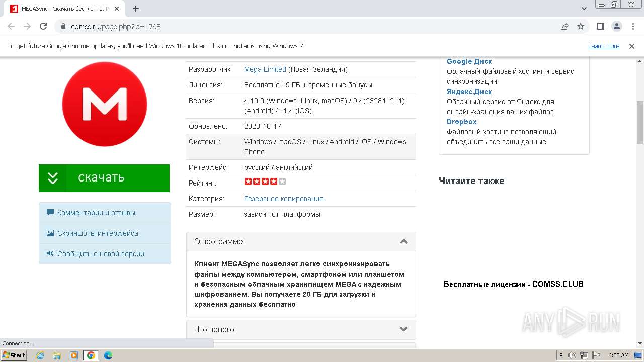Open the network status tray icon
Screen dimensions: 644x362
[584, 355]
